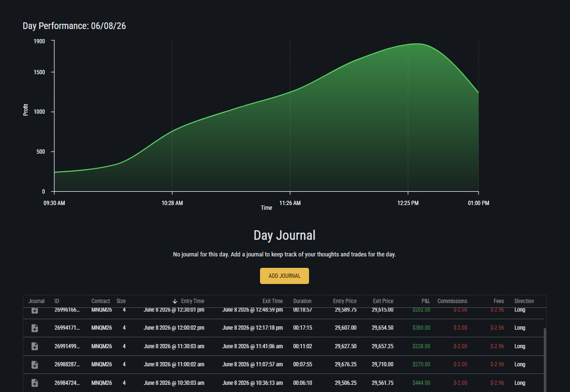570x392 pixels.
Task: Click exit price 29,561.75
Action: pyautogui.click(x=382, y=383)
